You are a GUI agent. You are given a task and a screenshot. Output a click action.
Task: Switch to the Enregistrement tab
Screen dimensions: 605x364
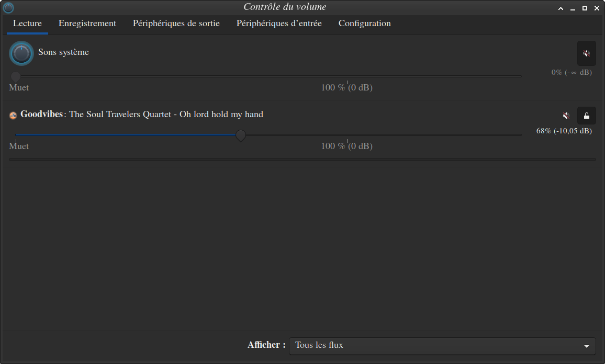coord(87,24)
